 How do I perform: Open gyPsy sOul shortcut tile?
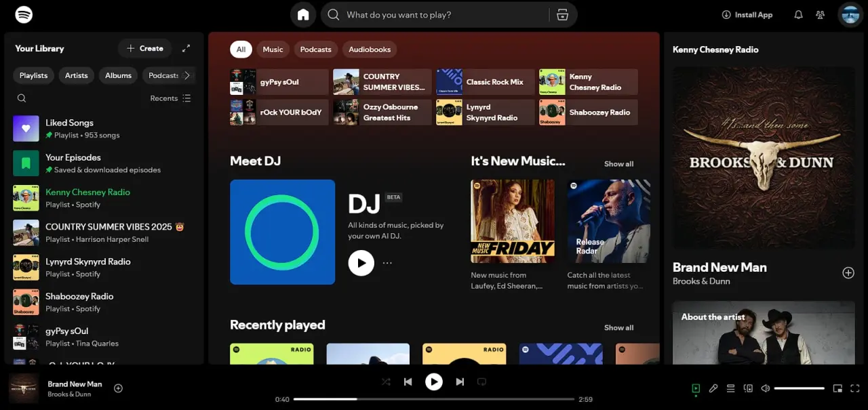(279, 82)
